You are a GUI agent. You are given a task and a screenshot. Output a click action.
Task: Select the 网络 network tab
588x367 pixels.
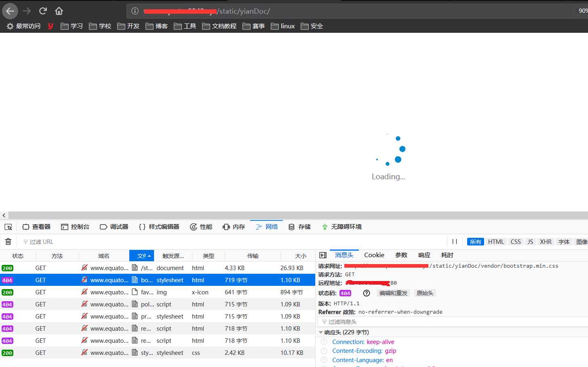[267, 227]
